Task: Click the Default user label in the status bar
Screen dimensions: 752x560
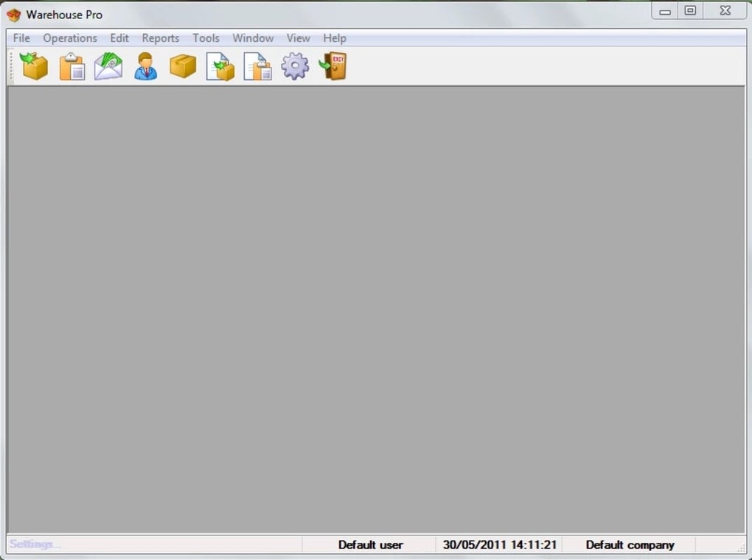Action: (369, 545)
